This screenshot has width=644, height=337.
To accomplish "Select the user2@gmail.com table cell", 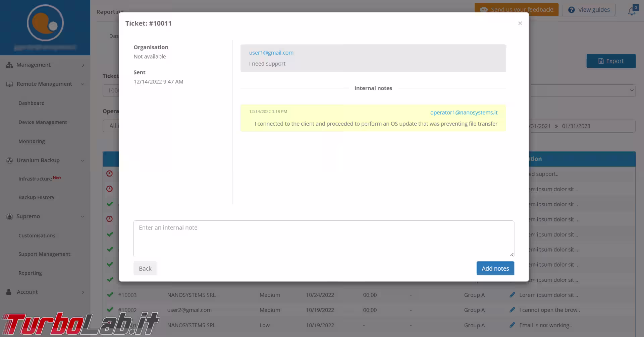I will click(x=189, y=310).
